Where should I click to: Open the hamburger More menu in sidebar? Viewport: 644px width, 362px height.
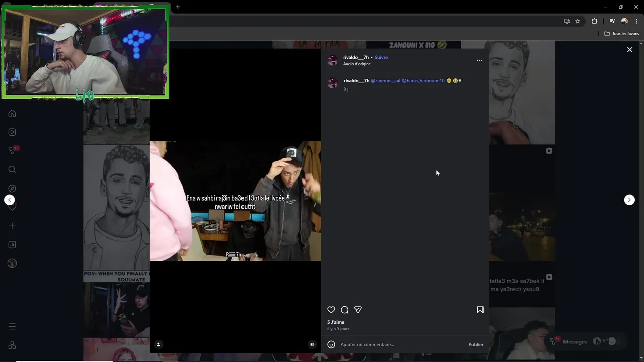tap(12, 327)
